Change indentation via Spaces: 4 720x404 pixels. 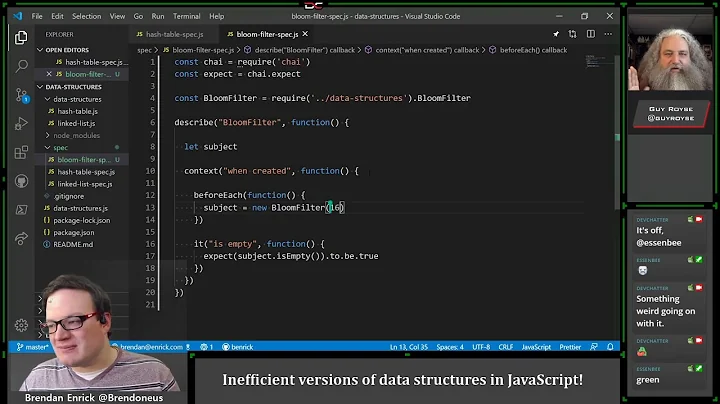450,347
